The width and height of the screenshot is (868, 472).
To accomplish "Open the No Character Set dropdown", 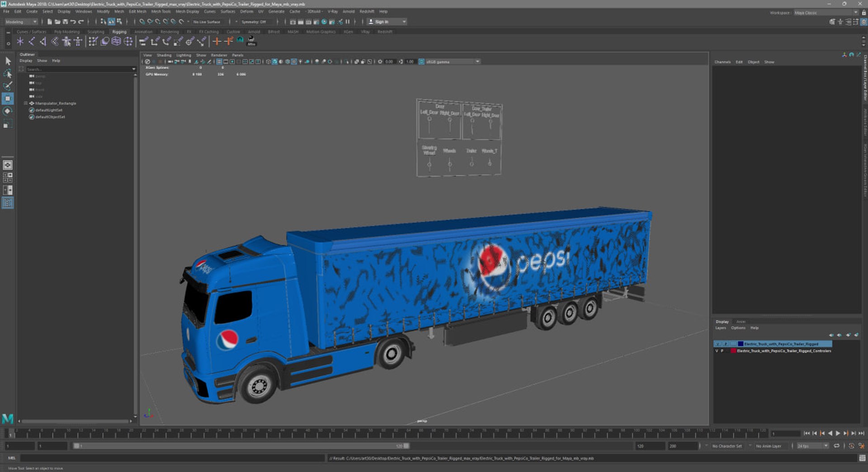I will tap(727, 446).
